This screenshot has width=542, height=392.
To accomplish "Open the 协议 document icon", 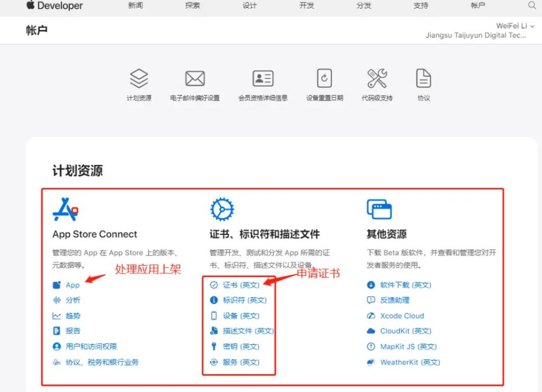I will 423,79.
